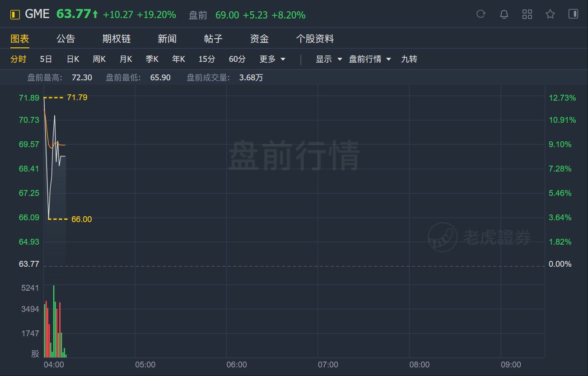Image resolution: width=588 pixels, height=376 pixels.
Task: Select the 年K chart period
Action: [178, 59]
